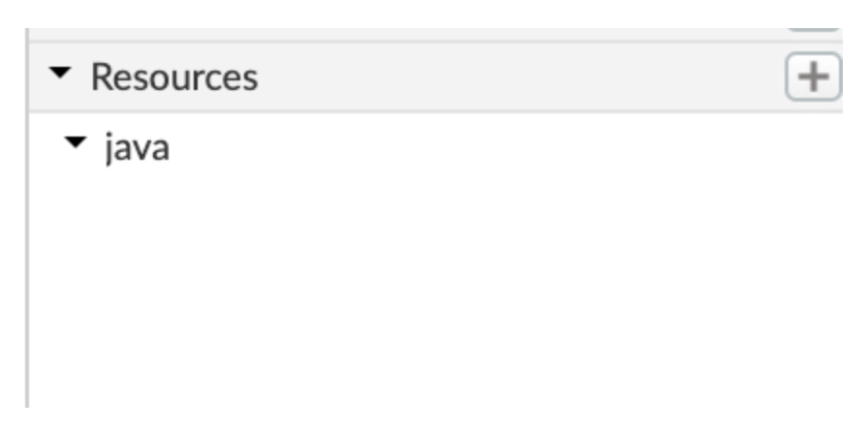Click the Resources section title
868x430 pixels.
coord(174,77)
